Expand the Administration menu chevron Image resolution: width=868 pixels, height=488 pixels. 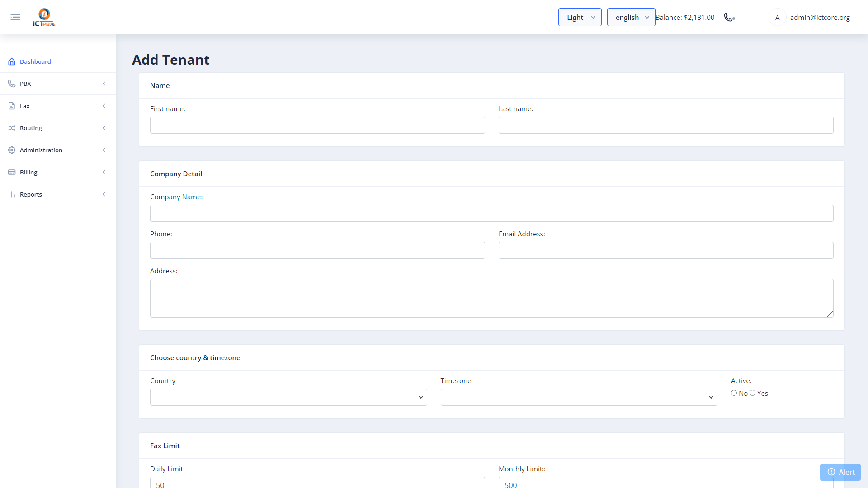(104, 150)
